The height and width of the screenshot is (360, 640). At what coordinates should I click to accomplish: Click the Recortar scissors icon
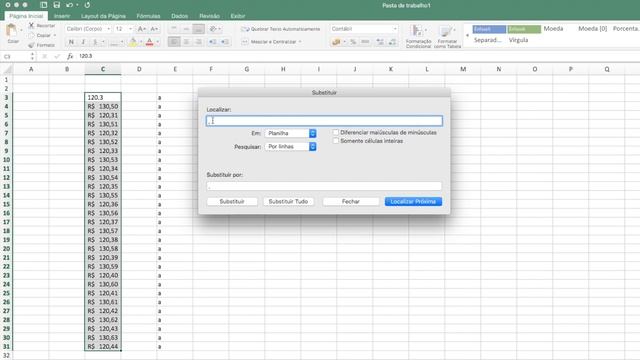31,25
